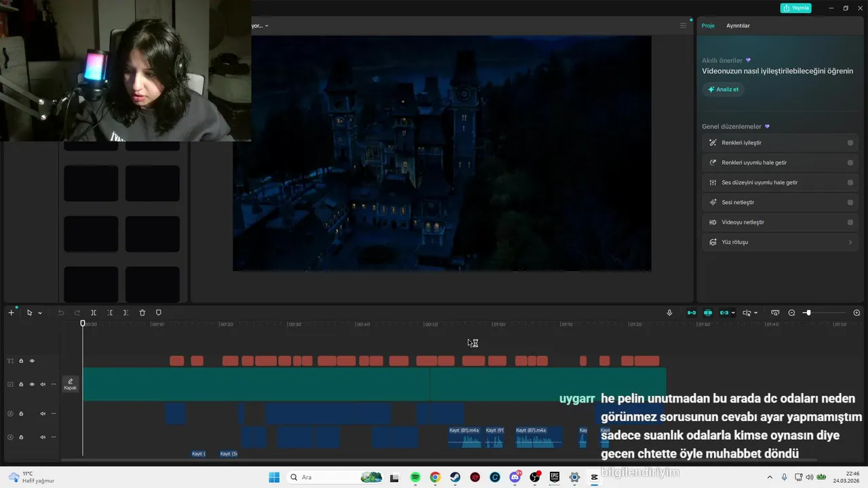Open Spotify from the taskbar
Viewport: 868px width, 488px height.
click(415, 477)
